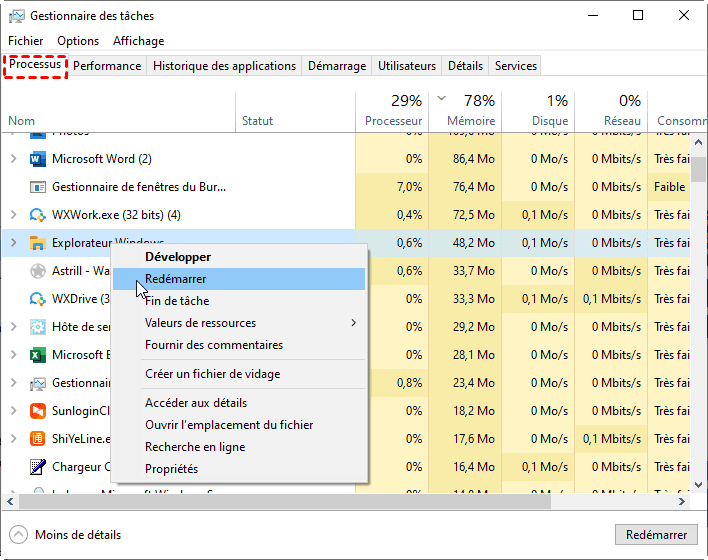Click the Microsoft Word process icon

(38, 159)
